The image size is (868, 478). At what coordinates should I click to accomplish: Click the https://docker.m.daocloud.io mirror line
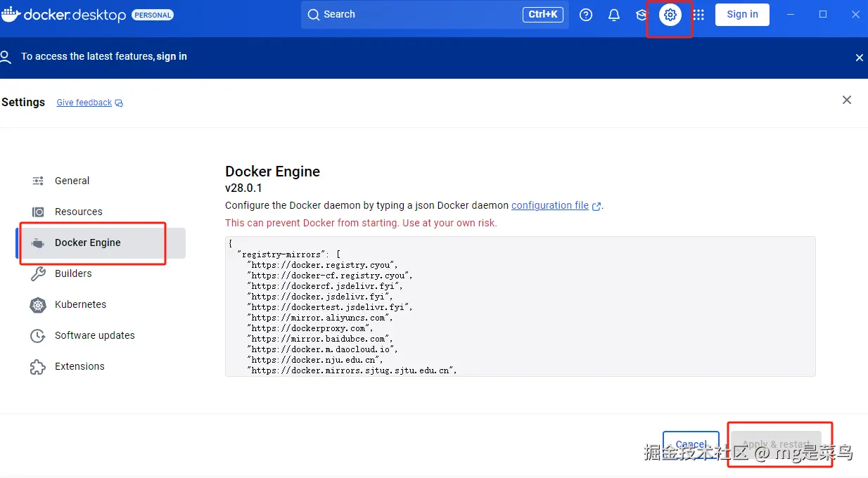[324, 349]
